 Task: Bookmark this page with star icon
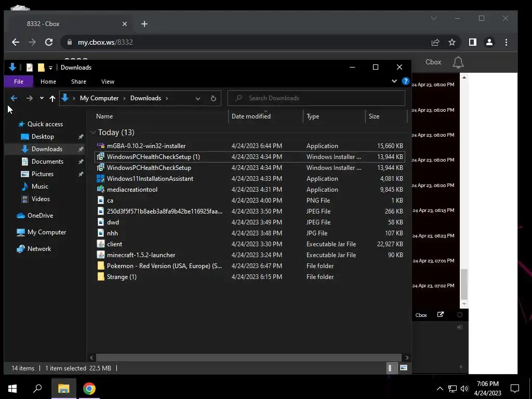(452, 42)
